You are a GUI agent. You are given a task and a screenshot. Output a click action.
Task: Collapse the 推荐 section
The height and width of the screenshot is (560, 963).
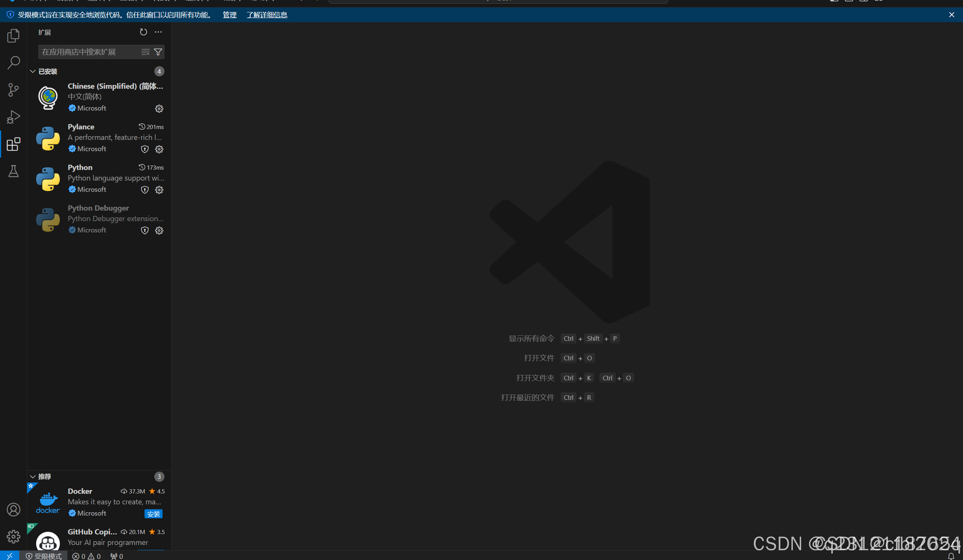pyautogui.click(x=33, y=477)
